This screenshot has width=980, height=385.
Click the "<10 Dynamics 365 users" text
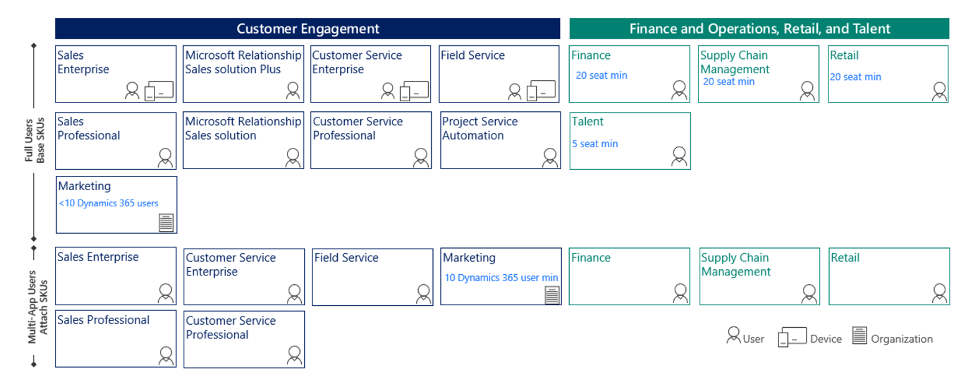point(109,203)
